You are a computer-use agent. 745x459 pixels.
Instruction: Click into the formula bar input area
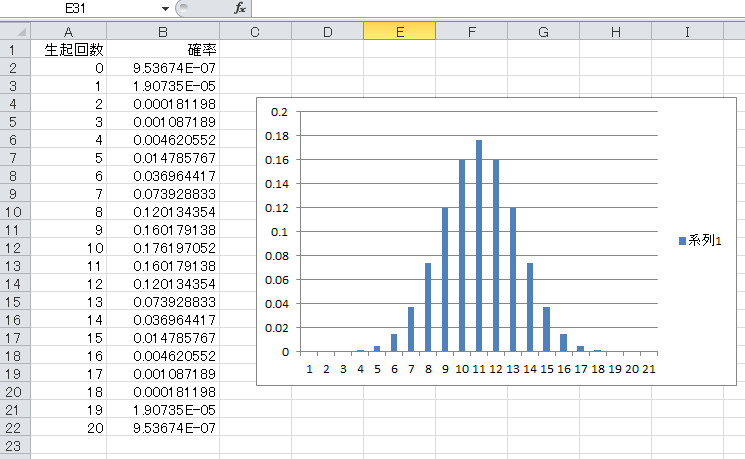coord(490,8)
